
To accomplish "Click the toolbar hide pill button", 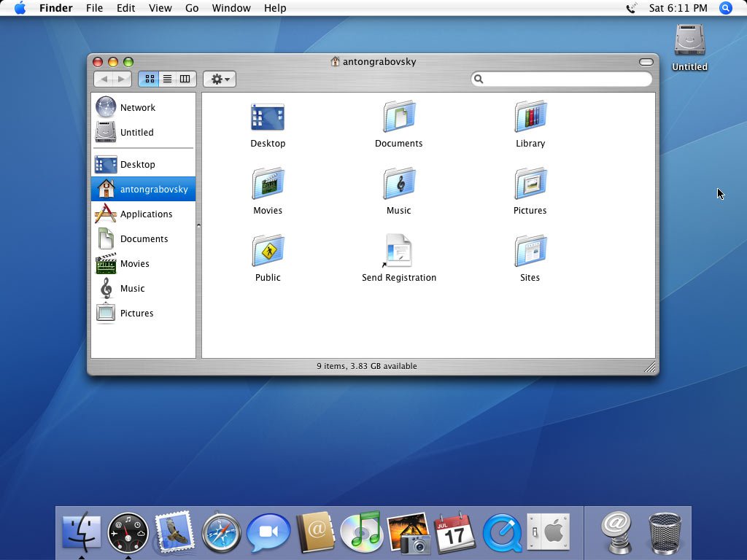I will pyautogui.click(x=646, y=62).
